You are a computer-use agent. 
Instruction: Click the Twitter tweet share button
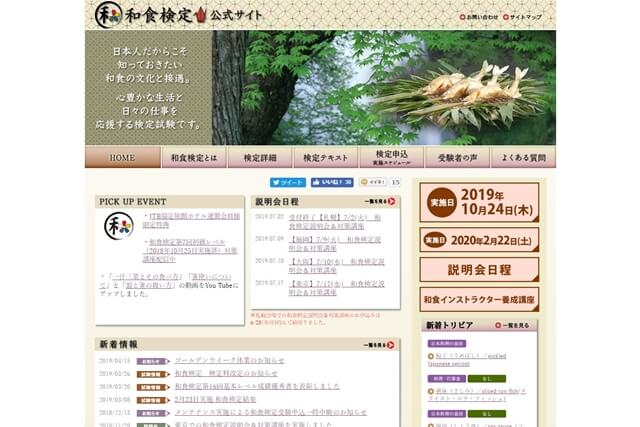pos(288,182)
